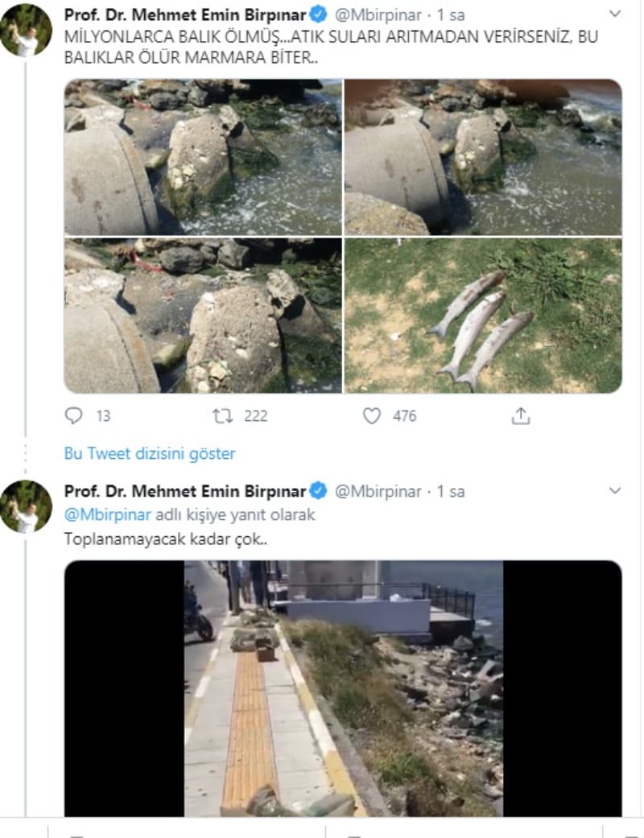Open the top-left photo of concrete pipe
The image size is (644, 838).
tap(203, 157)
